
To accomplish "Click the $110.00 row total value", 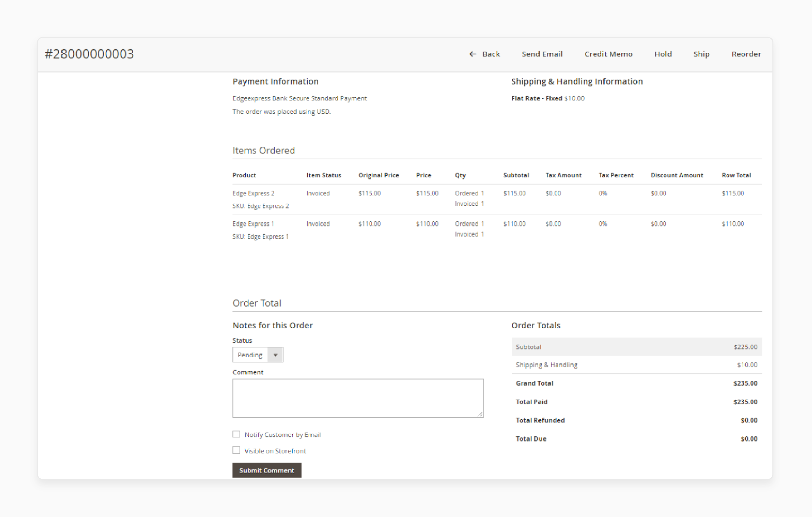I will (732, 224).
